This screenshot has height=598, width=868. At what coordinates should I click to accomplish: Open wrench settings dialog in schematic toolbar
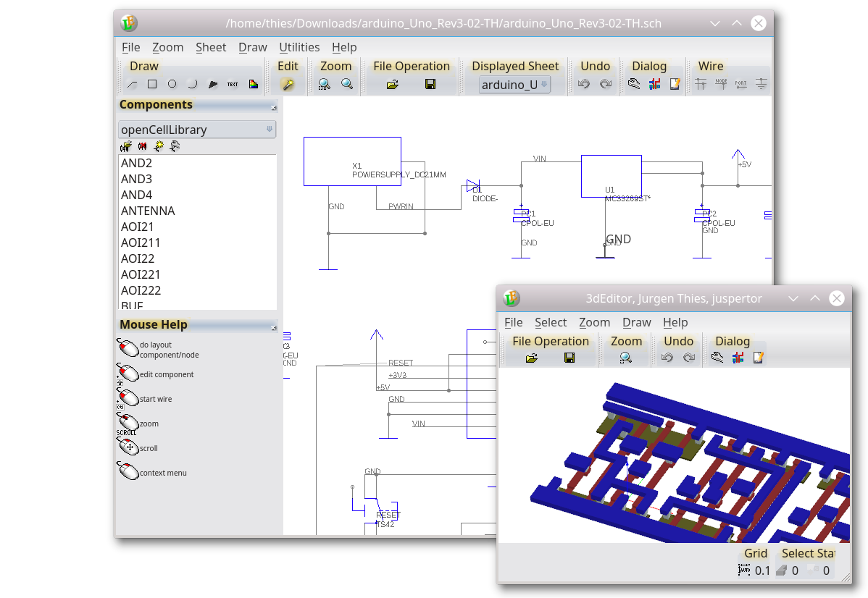coord(634,84)
